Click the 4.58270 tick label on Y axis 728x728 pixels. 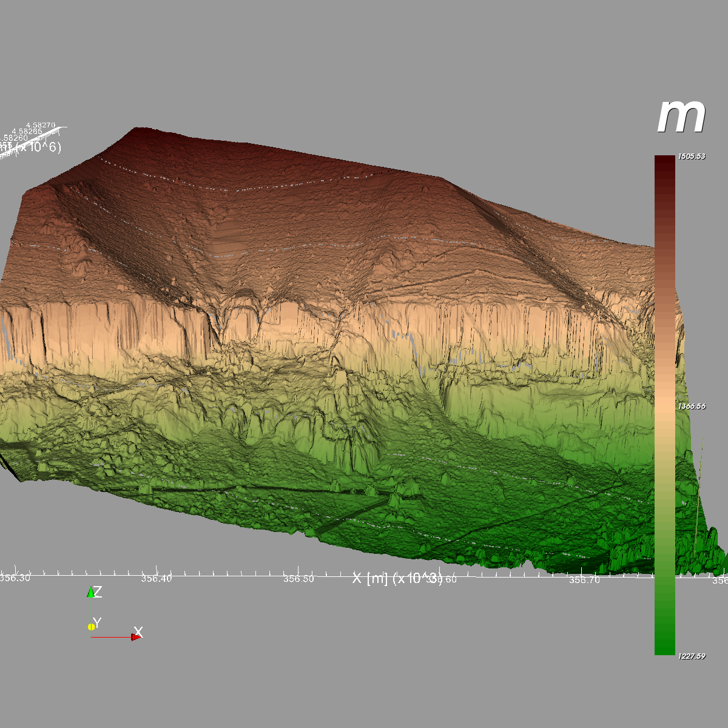41,125
